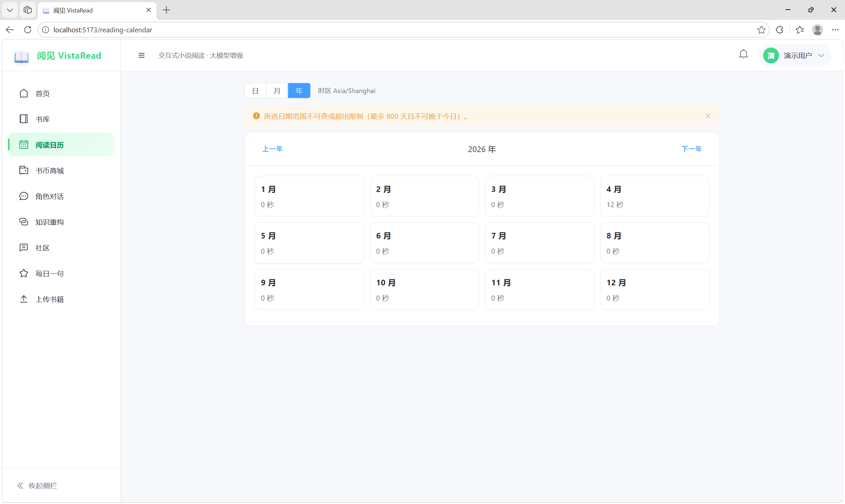845x504 pixels.
Task: Open 上传书籍 sidebar item
Action: (x=61, y=299)
